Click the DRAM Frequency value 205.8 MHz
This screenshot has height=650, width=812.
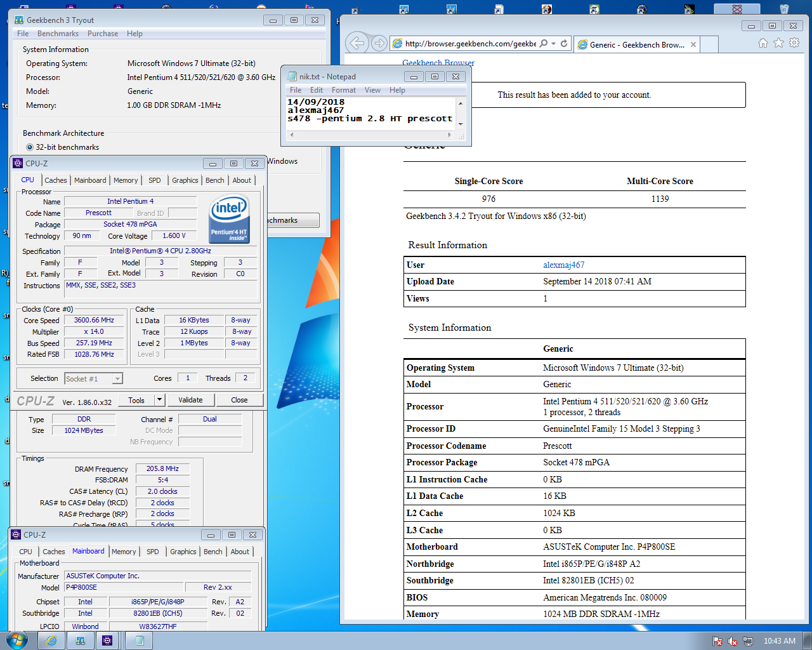(x=162, y=468)
